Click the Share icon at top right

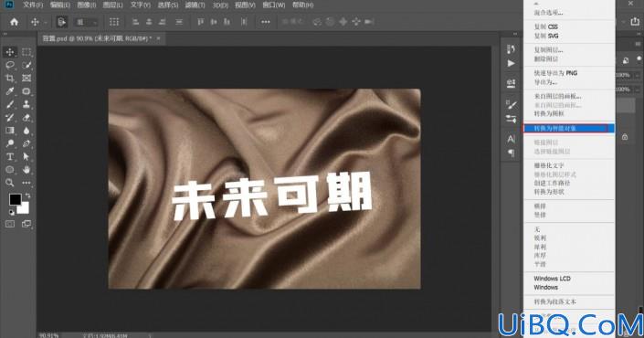click(635, 22)
